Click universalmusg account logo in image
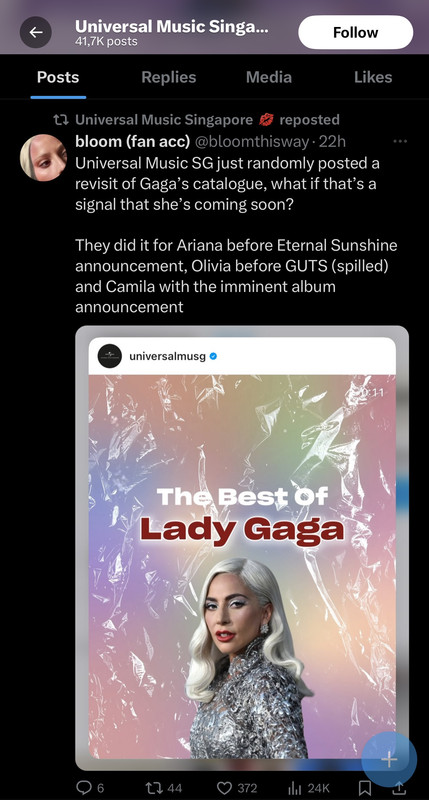This screenshot has height=800, width=429. tap(110, 356)
